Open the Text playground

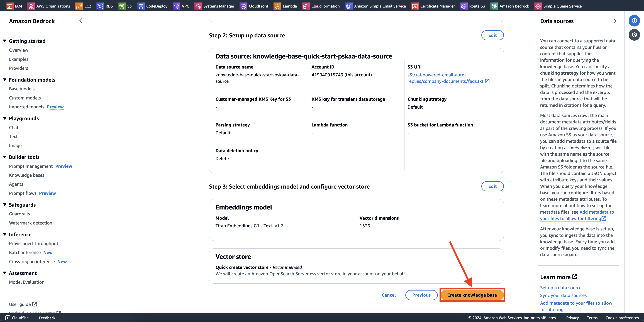13,136
